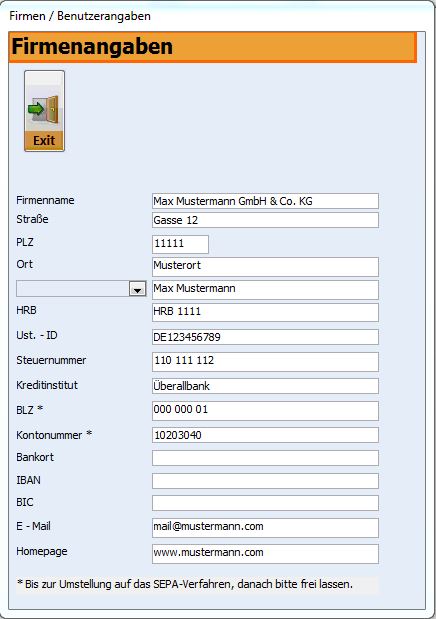
Task: Select the Steuernummer field
Action: tap(265, 362)
